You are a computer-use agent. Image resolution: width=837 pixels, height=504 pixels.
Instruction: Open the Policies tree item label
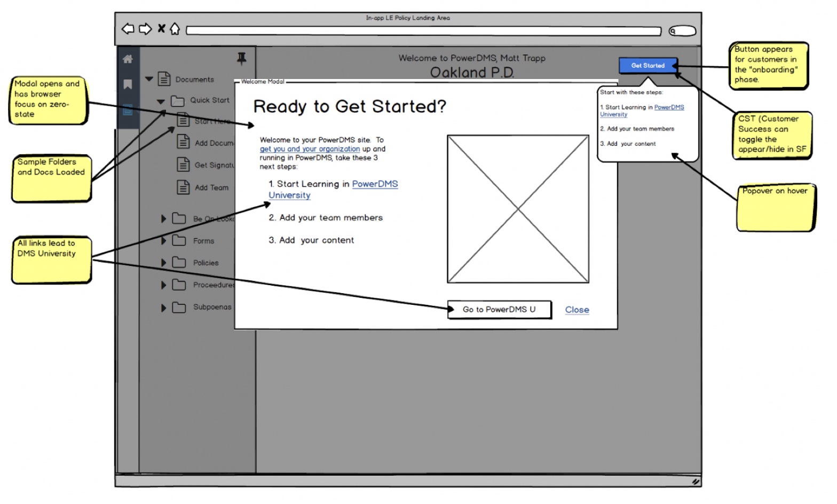point(206,263)
